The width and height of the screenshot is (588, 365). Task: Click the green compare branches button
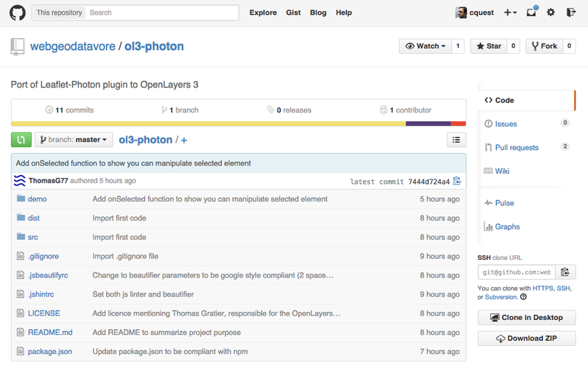tap(21, 140)
